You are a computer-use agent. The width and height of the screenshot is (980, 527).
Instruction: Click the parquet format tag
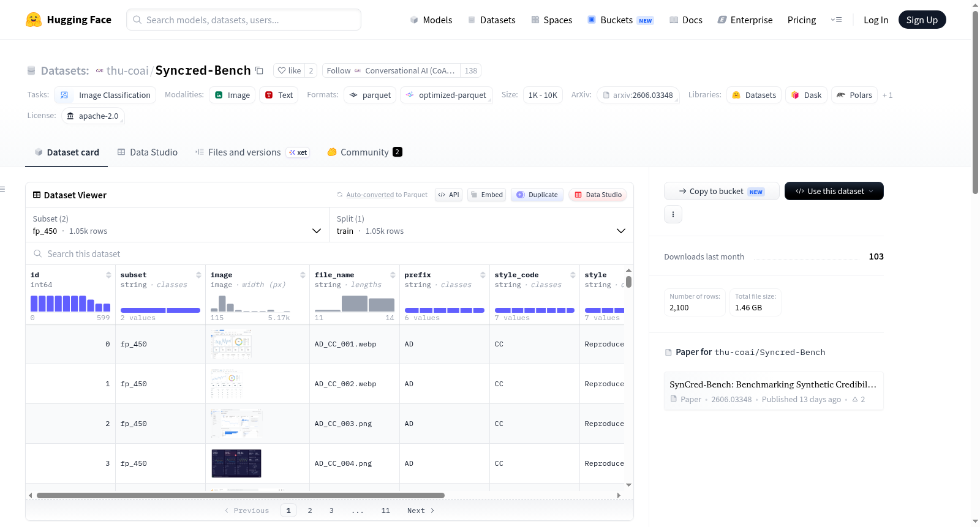coord(370,95)
